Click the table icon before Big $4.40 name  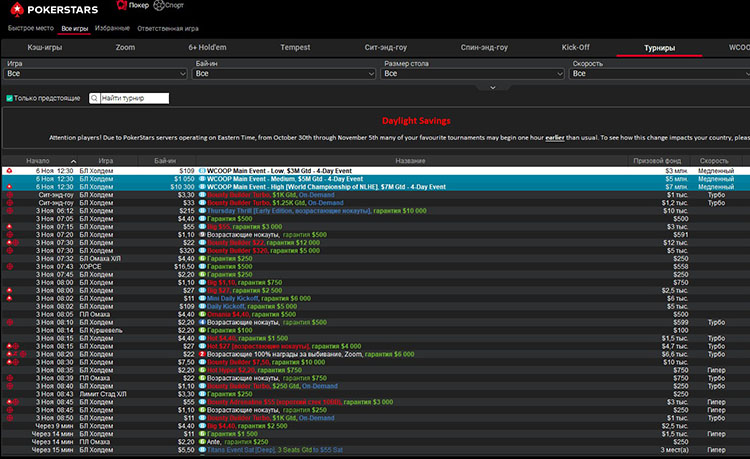[202, 426]
